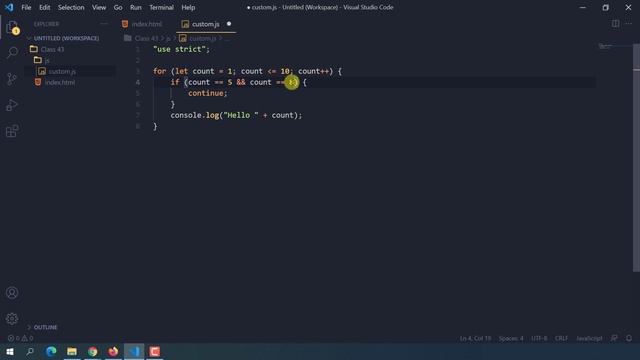Open the Help menu

[188, 7]
